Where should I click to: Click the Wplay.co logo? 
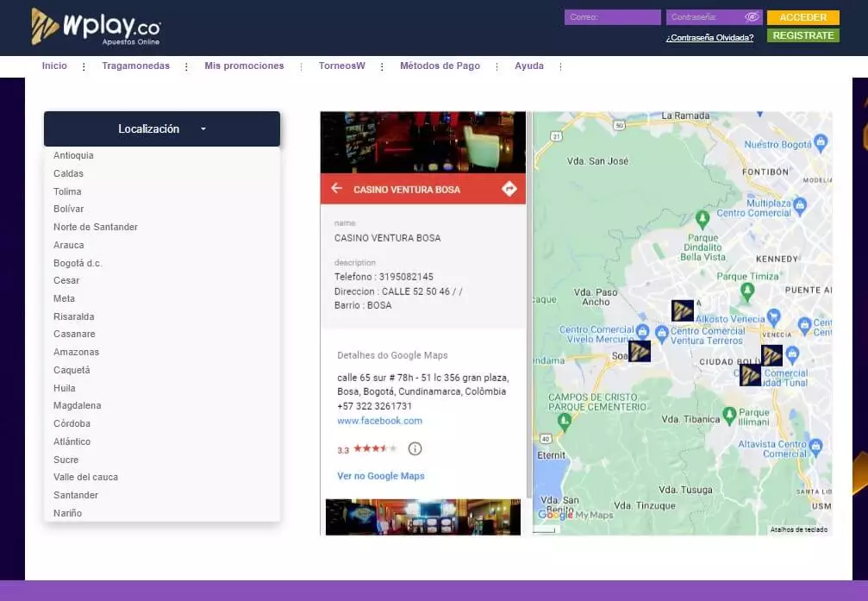coord(95,27)
